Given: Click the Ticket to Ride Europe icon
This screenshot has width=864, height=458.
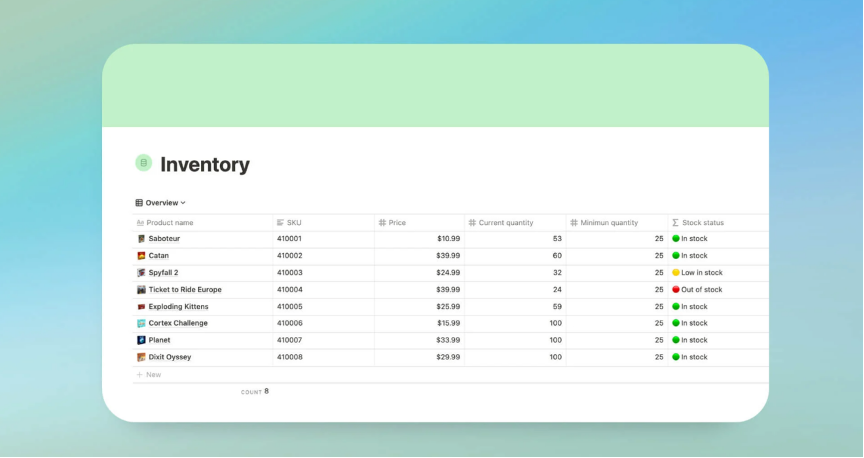Looking at the screenshot, I should (x=141, y=290).
